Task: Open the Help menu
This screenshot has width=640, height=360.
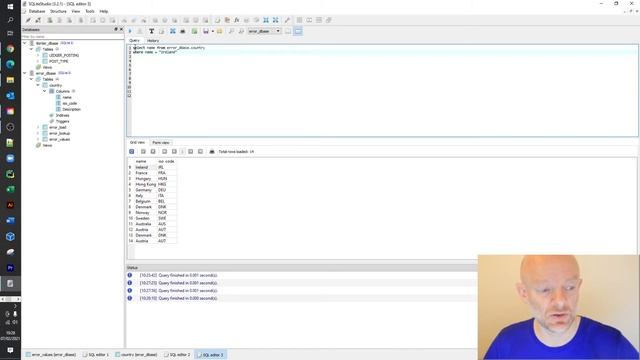Action: pyautogui.click(x=104, y=11)
